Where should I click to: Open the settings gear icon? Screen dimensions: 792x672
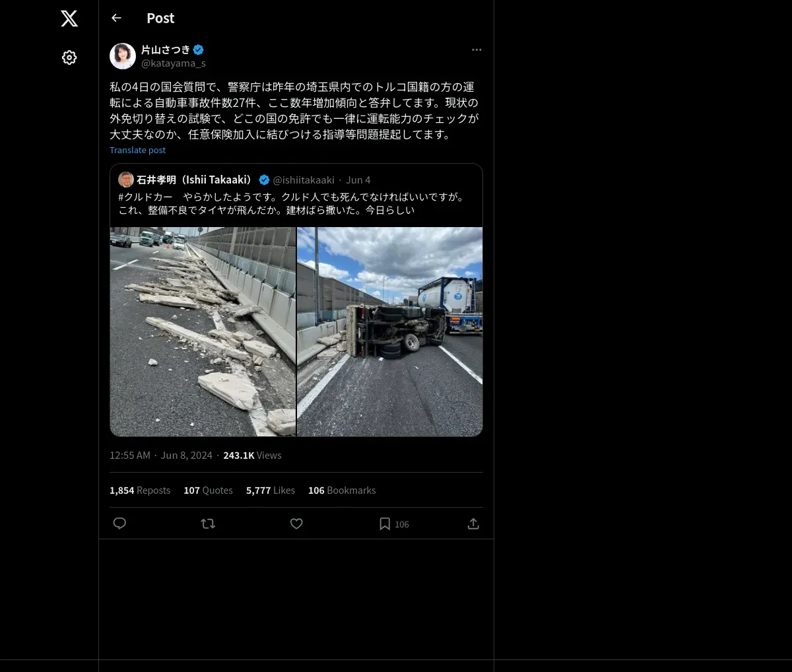tap(69, 57)
